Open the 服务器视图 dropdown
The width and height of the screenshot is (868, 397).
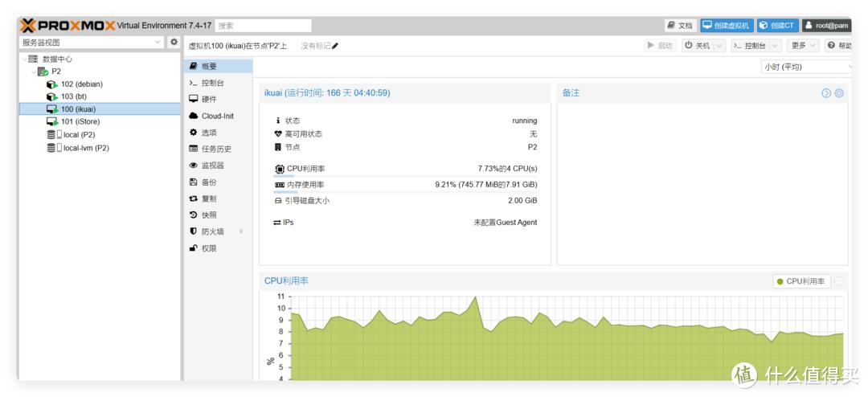coord(158,42)
